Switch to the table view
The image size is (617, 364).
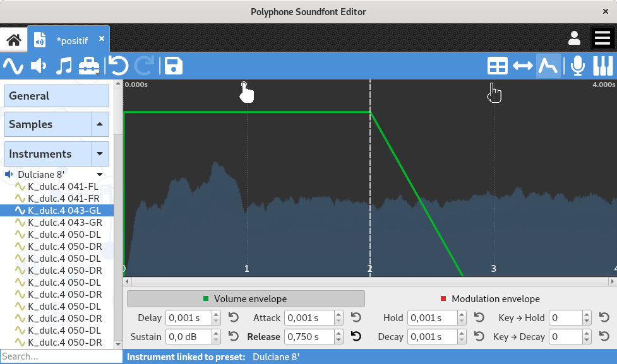498,66
